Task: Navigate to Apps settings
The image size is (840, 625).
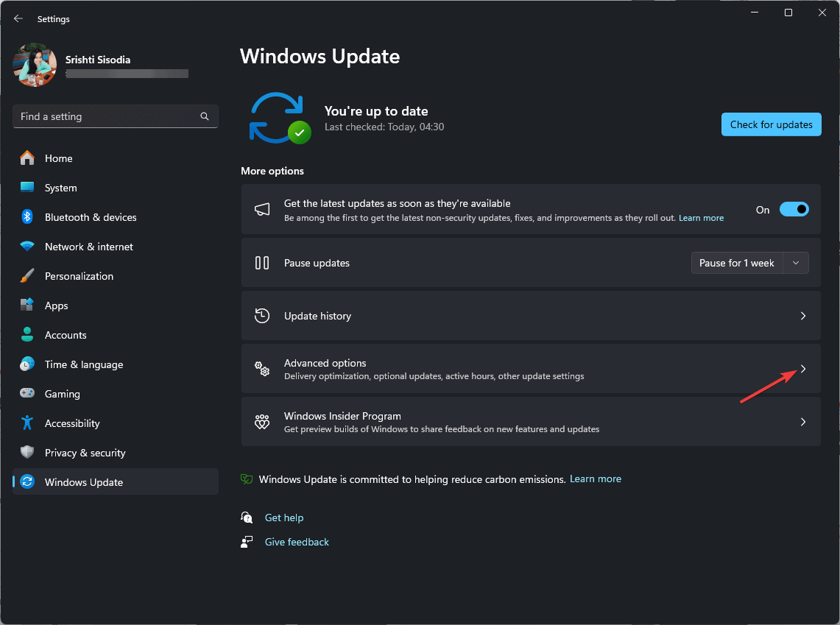Action: [x=115, y=306]
